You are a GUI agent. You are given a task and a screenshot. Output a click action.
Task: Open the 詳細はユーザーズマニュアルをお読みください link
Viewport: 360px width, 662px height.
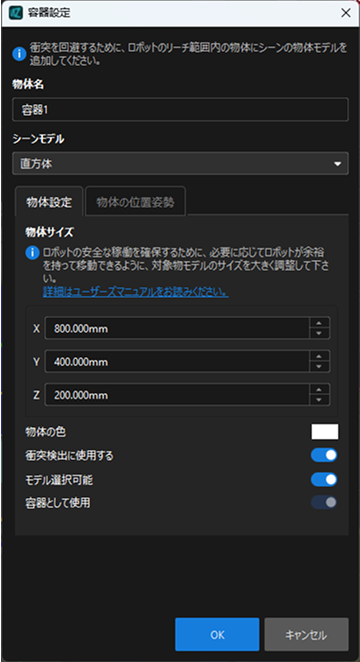pos(136,292)
